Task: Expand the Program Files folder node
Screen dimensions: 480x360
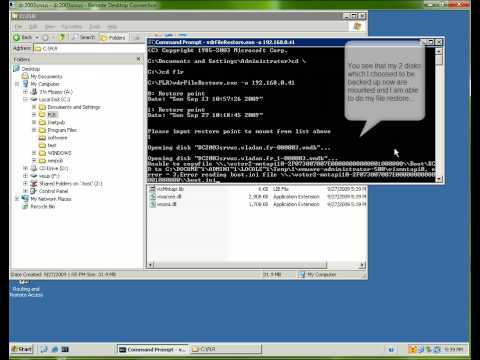Action: point(34,130)
